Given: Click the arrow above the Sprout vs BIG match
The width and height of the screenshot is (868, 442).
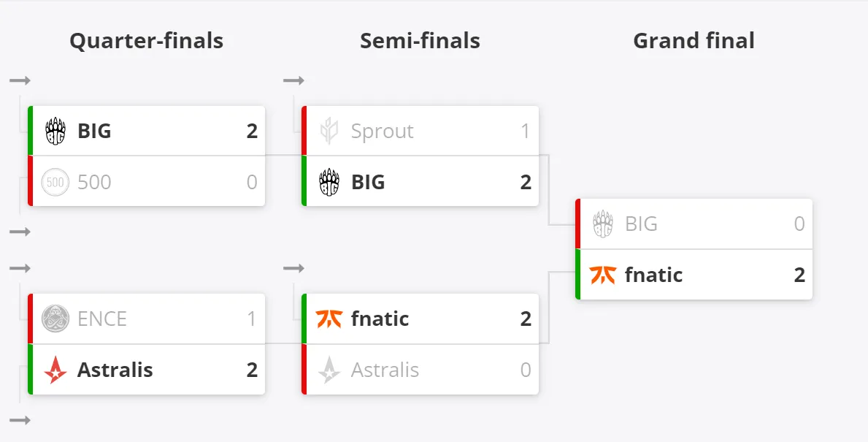Looking at the screenshot, I should point(294,81).
